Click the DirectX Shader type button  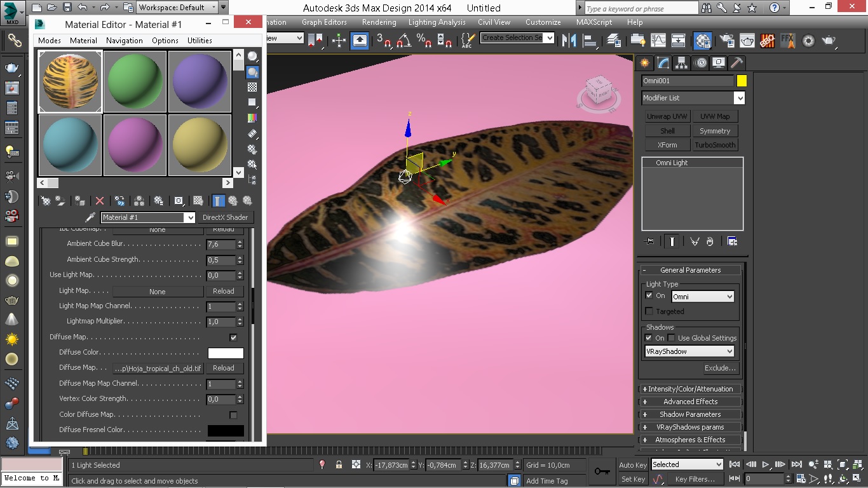pyautogui.click(x=226, y=217)
